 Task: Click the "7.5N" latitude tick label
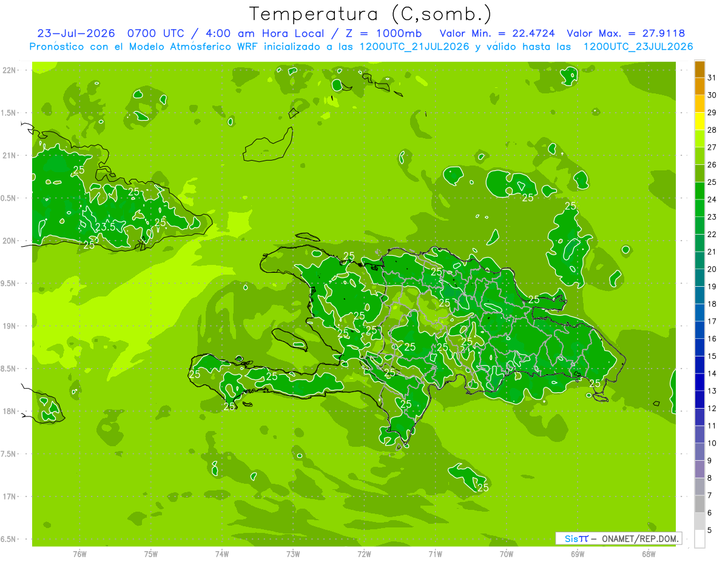8,454
